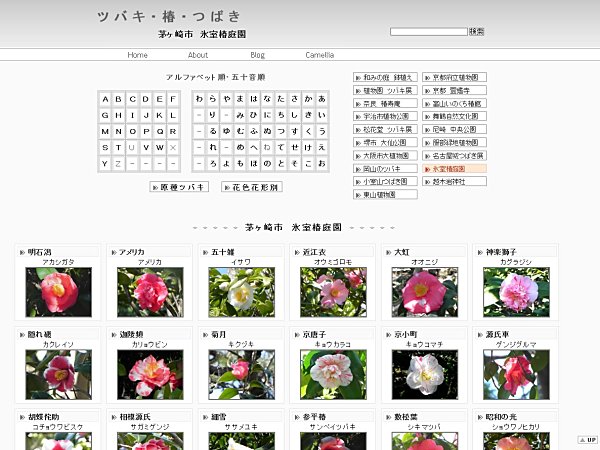
Task: Open the ゲンジグルマ camellia photo
Action: click(x=516, y=375)
